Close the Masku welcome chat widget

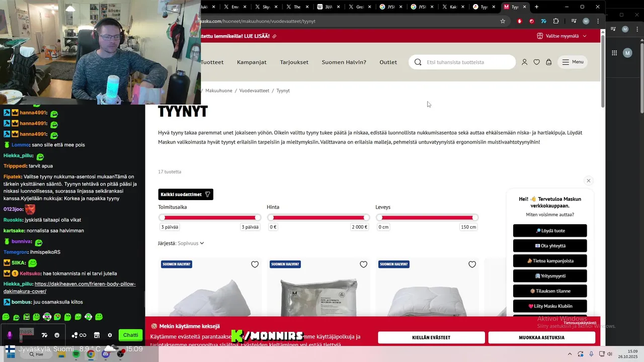tap(588, 180)
